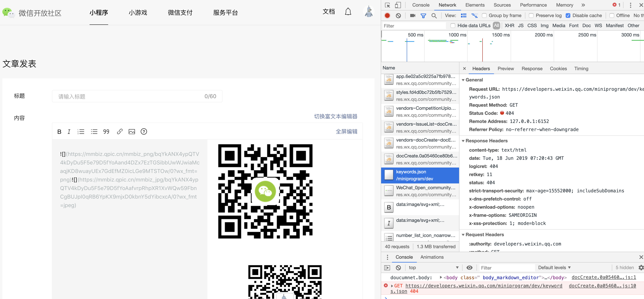
Task: Show console sidebar icon
Action: [x=387, y=268]
